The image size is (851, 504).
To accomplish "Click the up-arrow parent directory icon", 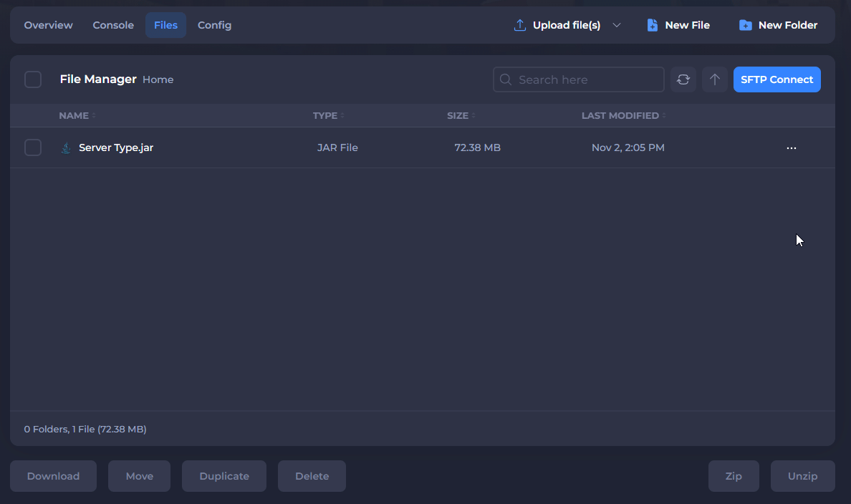I will pos(714,79).
